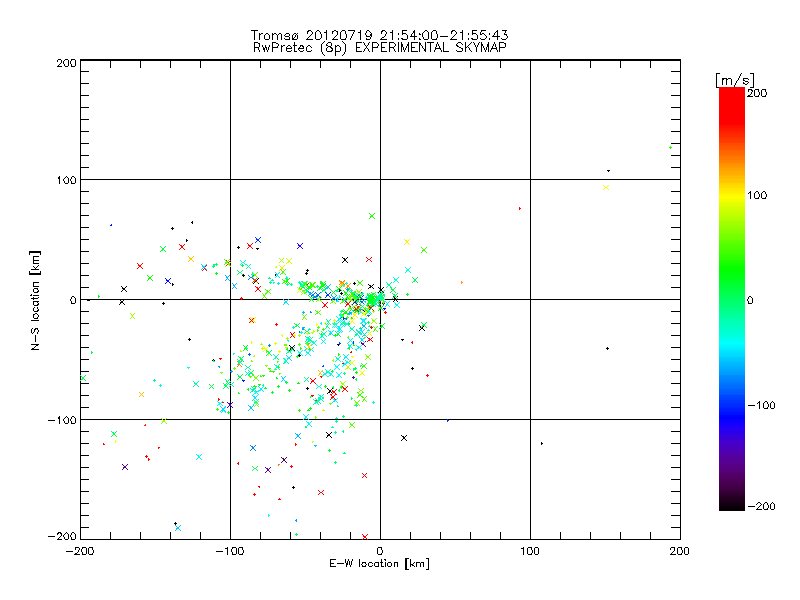Select the green dot at far right edge
The image size is (800, 600).
pyautogui.click(x=670, y=148)
